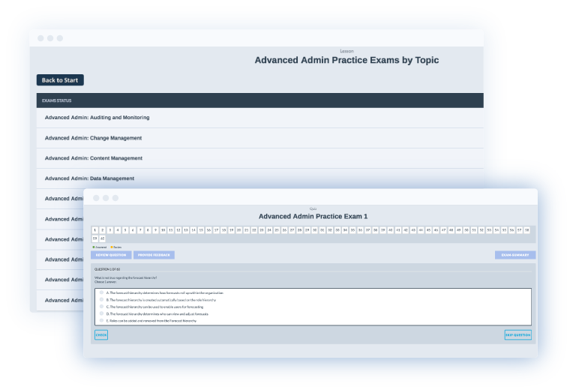Open Advanced Admin: Data Management exam
This screenshot has width=588, height=387.
point(89,178)
